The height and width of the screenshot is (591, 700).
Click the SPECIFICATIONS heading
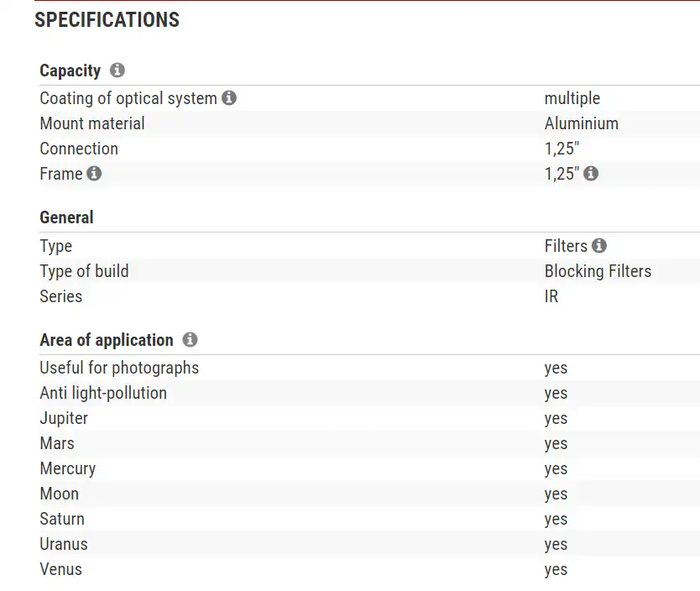tap(107, 20)
